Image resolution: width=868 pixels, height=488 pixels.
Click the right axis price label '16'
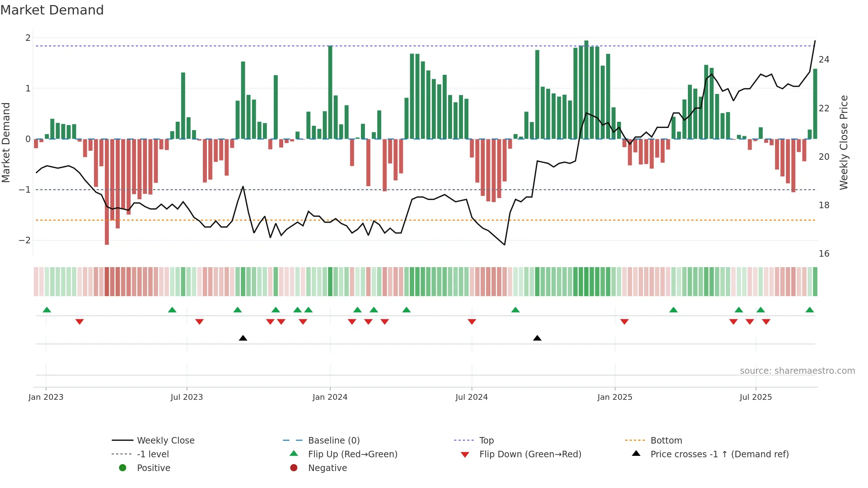pyautogui.click(x=824, y=253)
